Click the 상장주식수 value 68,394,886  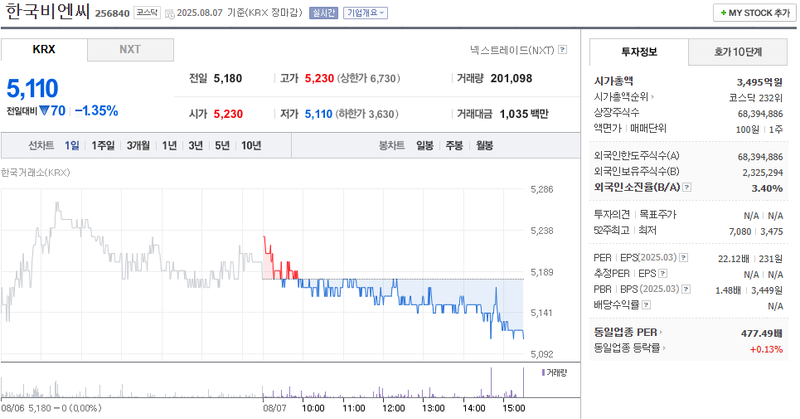760,113
